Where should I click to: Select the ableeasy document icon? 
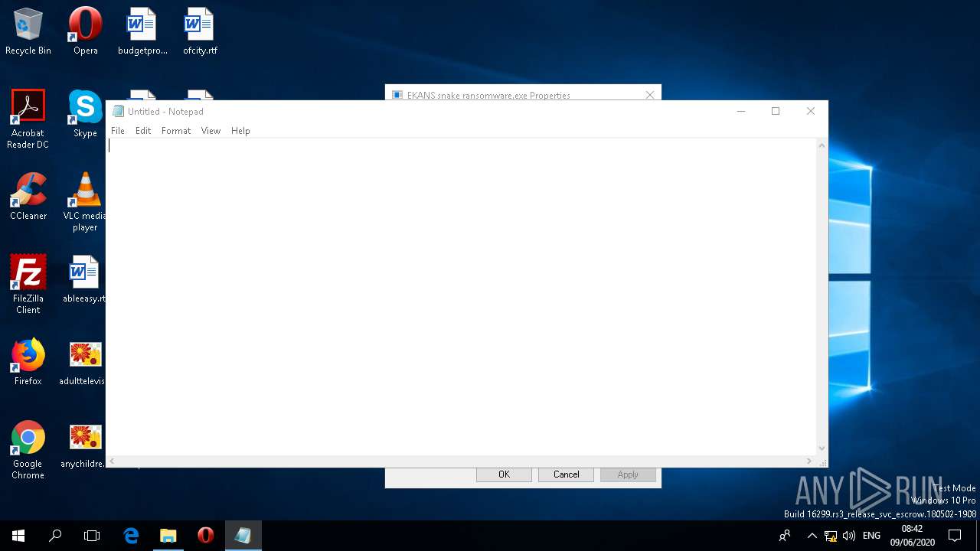[85, 279]
